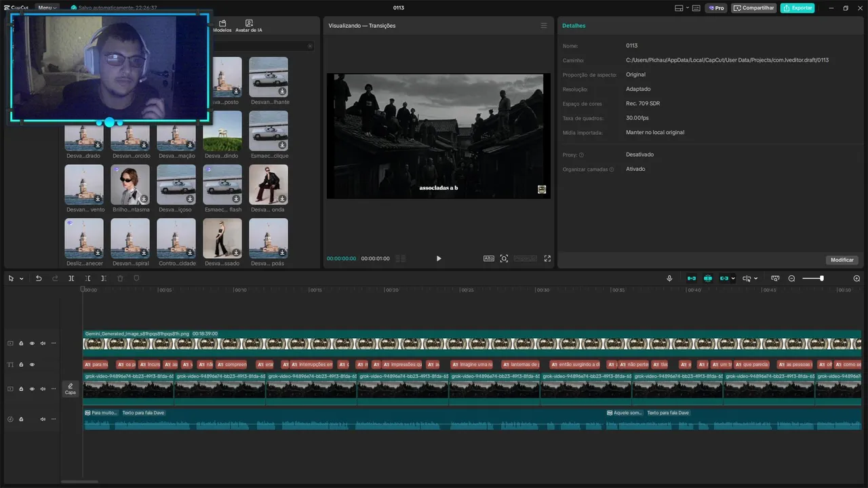The image size is (868, 488).
Task: Expand the linkage options dropdown arrow
Action: point(733,279)
